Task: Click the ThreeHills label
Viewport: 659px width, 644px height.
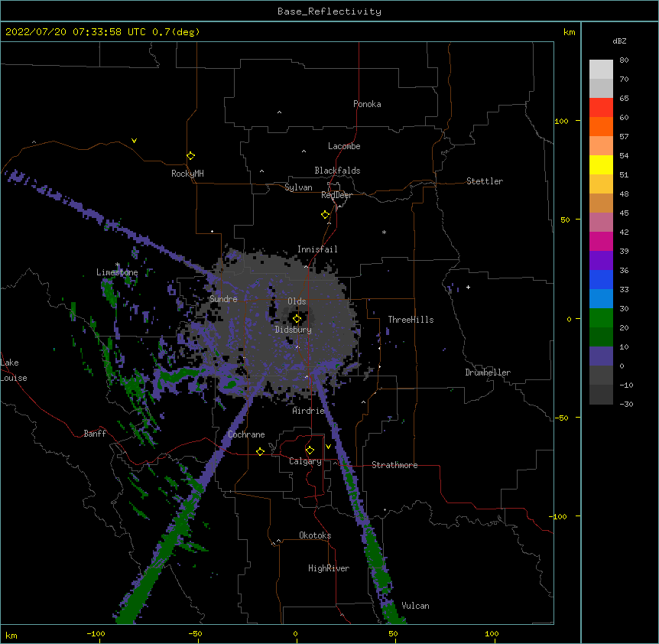Action: (411, 320)
